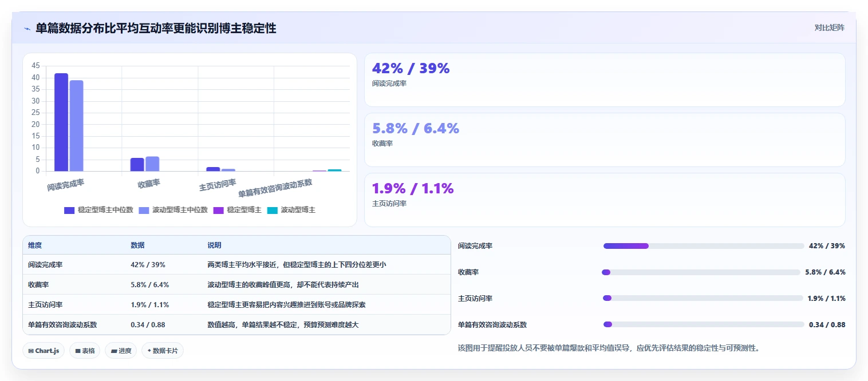Click the 1.9% / 1.1% table cell
Image resolution: width=868 pixels, height=381 pixels.
(x=149, y=305)
